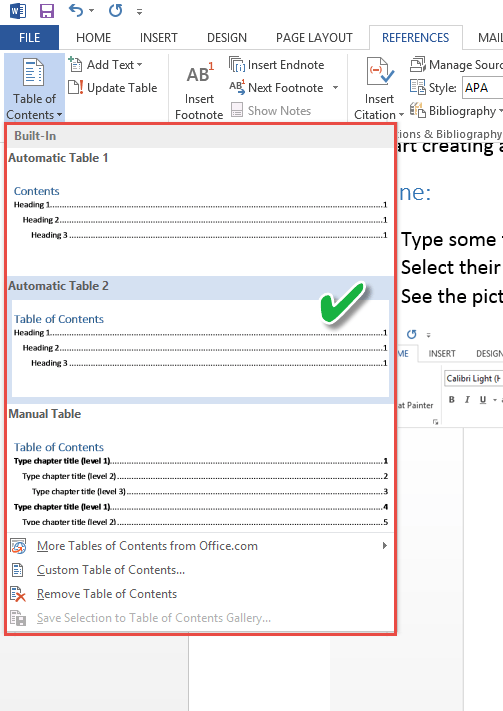The image size is (503, 711).
Task: Switch to the PAGE LAYOUT tab
Action: coord(314,38)
